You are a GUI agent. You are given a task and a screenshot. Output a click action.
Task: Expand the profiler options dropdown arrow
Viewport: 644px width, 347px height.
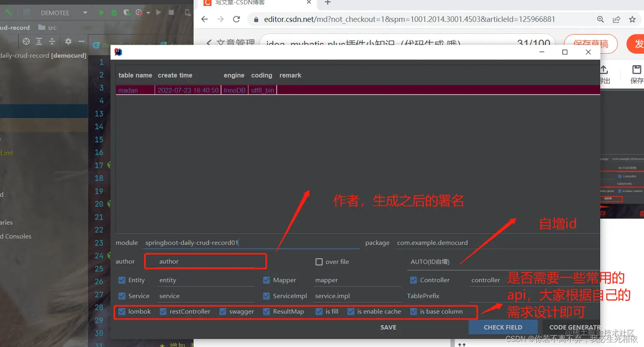click(x=148, y=13)
